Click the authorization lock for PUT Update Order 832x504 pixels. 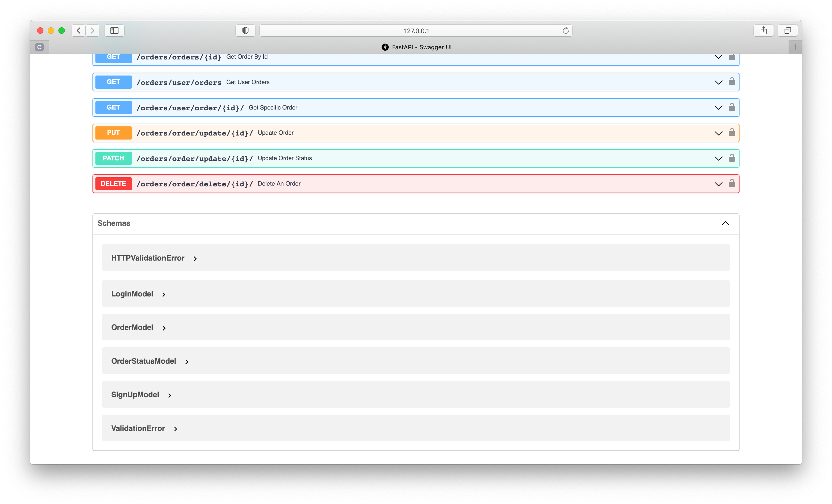coord(732,133)
